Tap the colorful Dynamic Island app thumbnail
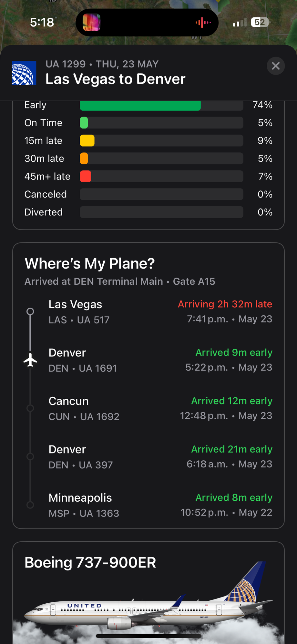Screen dimensions: 297x644 (92, 22)
